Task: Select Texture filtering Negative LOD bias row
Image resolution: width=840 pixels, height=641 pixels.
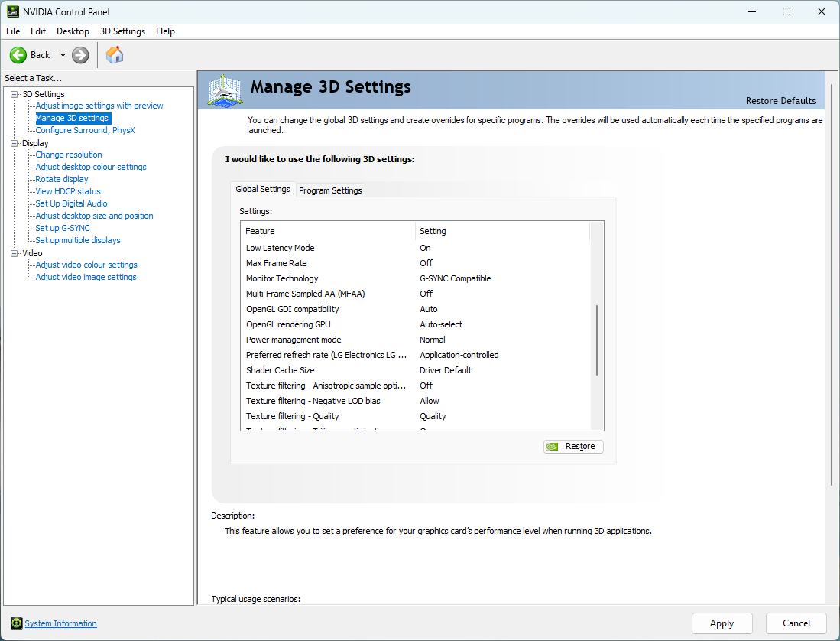Action: pos(416,401)
